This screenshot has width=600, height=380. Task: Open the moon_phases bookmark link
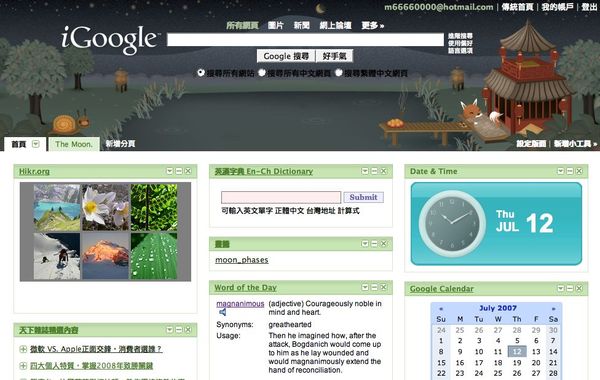tap(241, 260)
